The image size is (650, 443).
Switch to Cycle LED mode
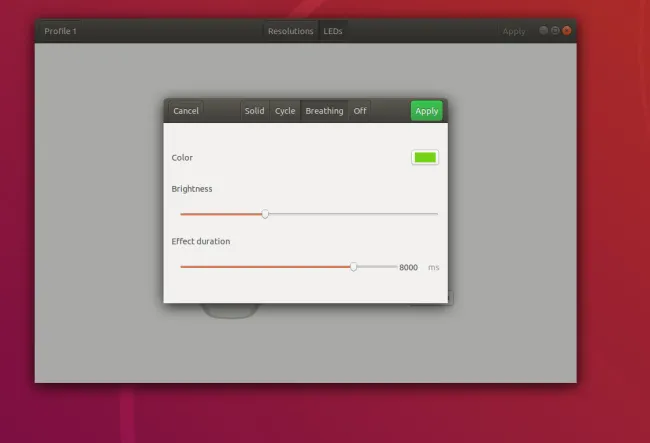point(285,111)
